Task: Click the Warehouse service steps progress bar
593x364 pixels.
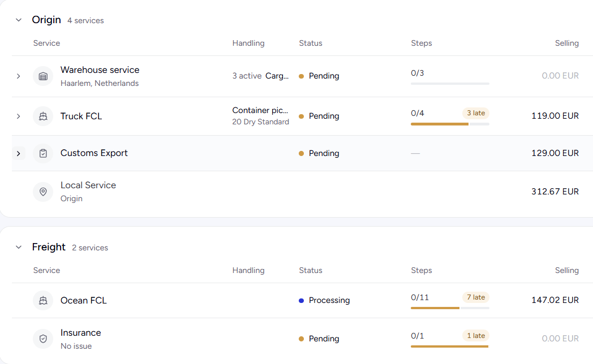Action: click(450, 84)
